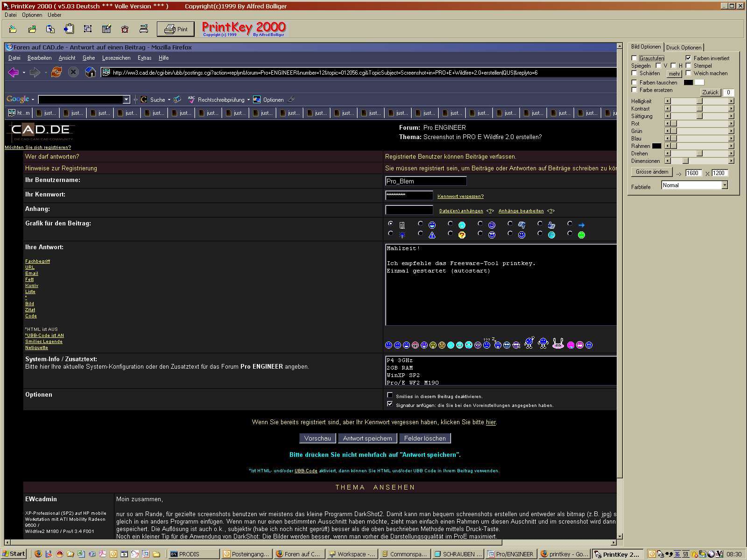This screenshot has width=747, height=560.
Task: Click the Firefox URL address bar
Action: pos(359,72)
